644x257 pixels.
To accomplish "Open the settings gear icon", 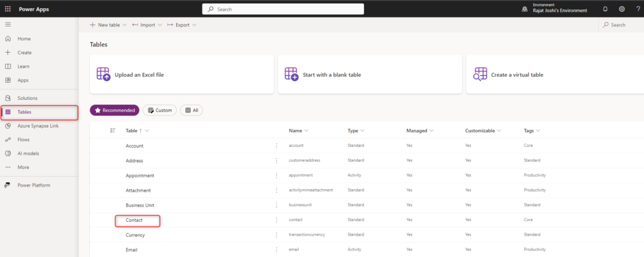I will coord(622,9).
